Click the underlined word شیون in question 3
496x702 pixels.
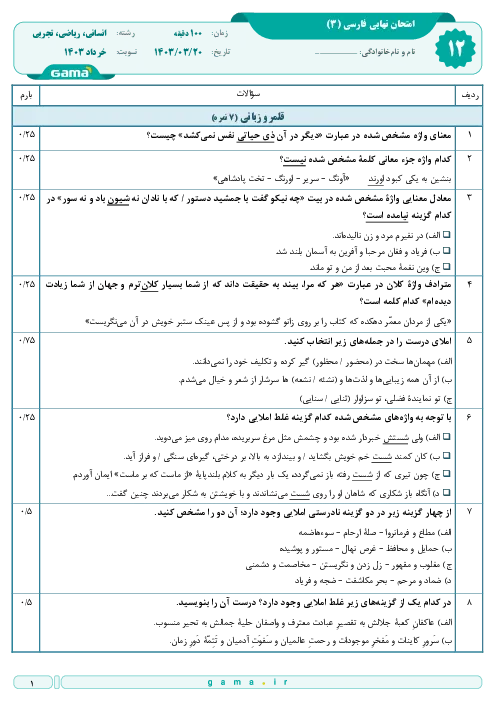(x=118, y=199)
